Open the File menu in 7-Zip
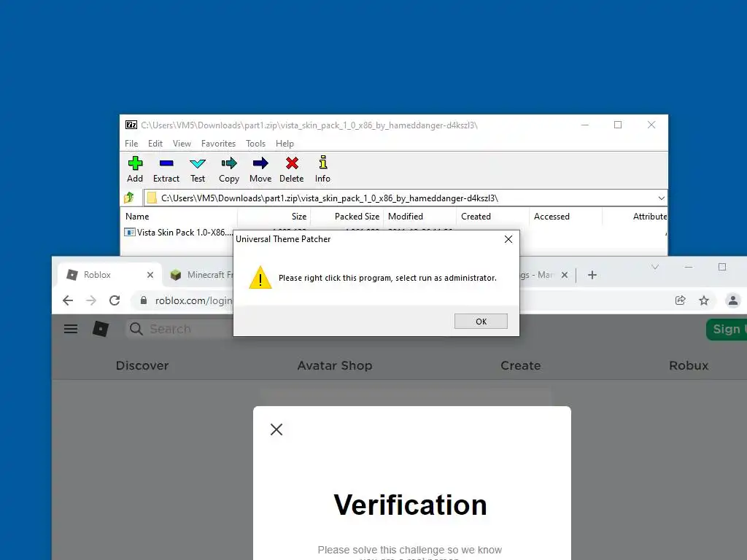This screenshot has width=747, height=560. [131, 144]
